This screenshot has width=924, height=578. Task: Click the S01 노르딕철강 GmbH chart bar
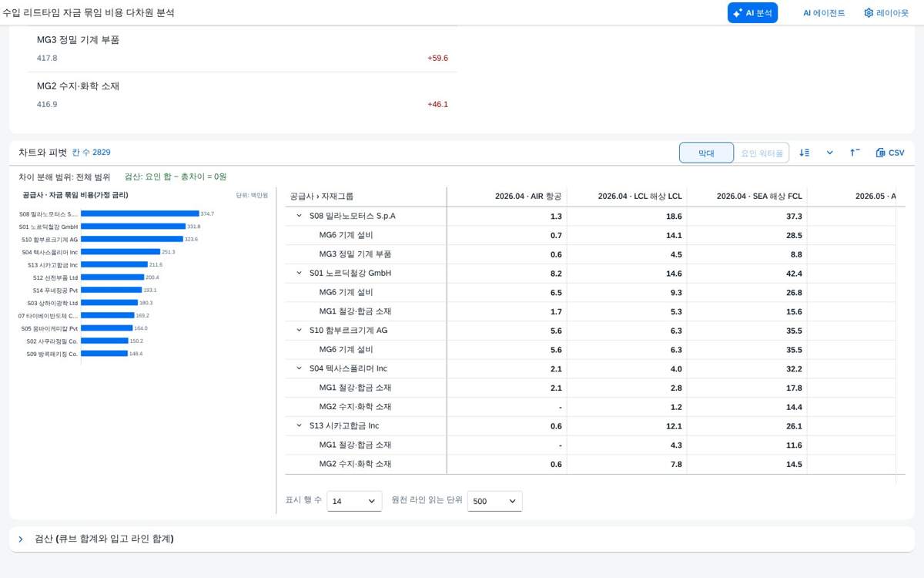pyautogui.click(x=132, y=227)
